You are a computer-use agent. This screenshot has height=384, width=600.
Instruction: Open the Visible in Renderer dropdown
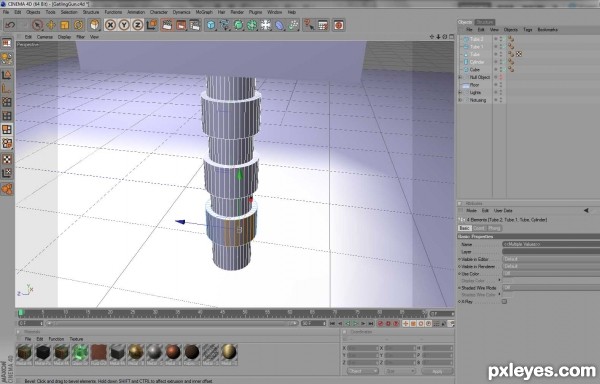click(551, 266)
